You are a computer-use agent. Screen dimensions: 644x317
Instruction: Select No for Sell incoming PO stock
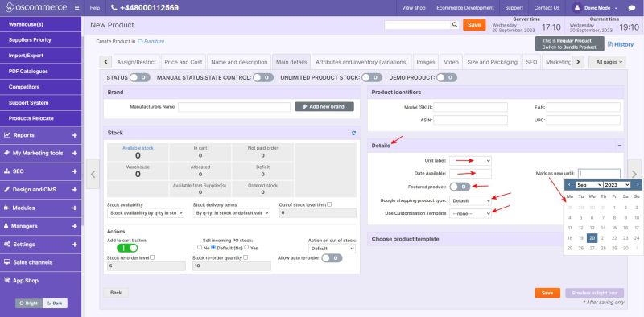(x=200, y=248)
